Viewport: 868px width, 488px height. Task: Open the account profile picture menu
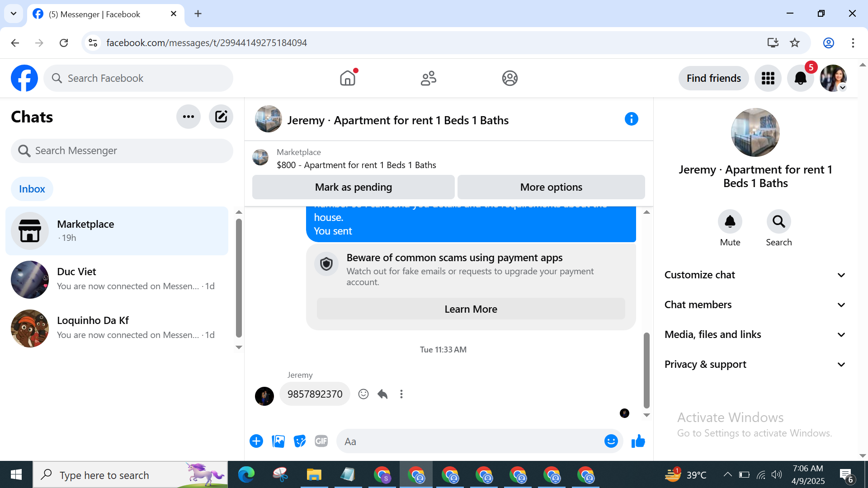pos(833,78)
